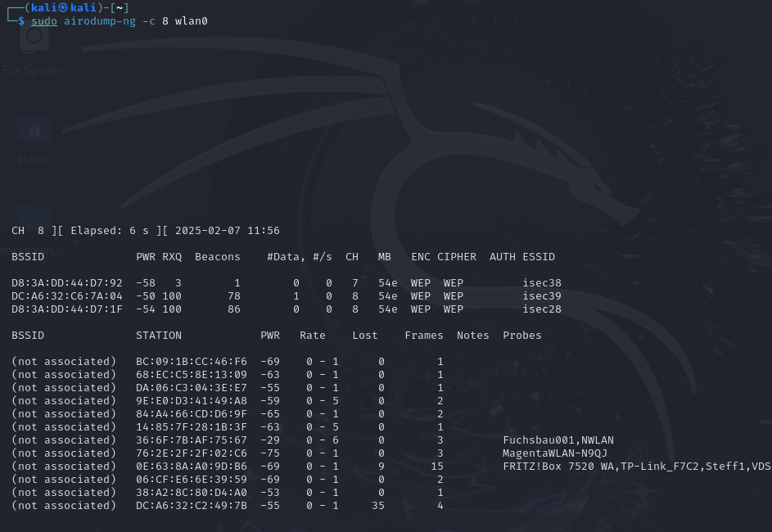The height and width of the screenshot is (532, 772).
Task: Select the isec39 network name
Action: (542, 296)
